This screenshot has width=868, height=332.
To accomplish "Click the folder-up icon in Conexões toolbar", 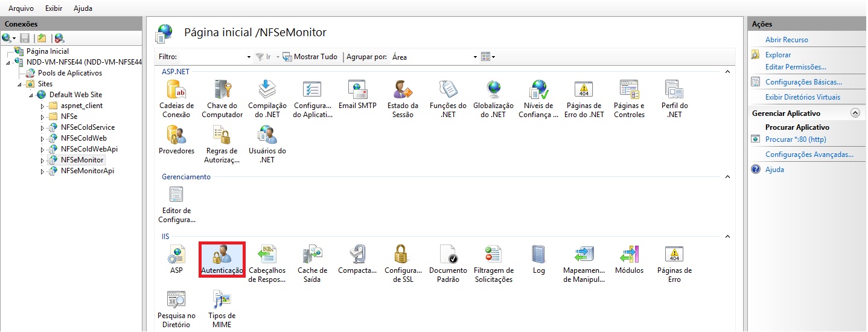I will point(42,38).
